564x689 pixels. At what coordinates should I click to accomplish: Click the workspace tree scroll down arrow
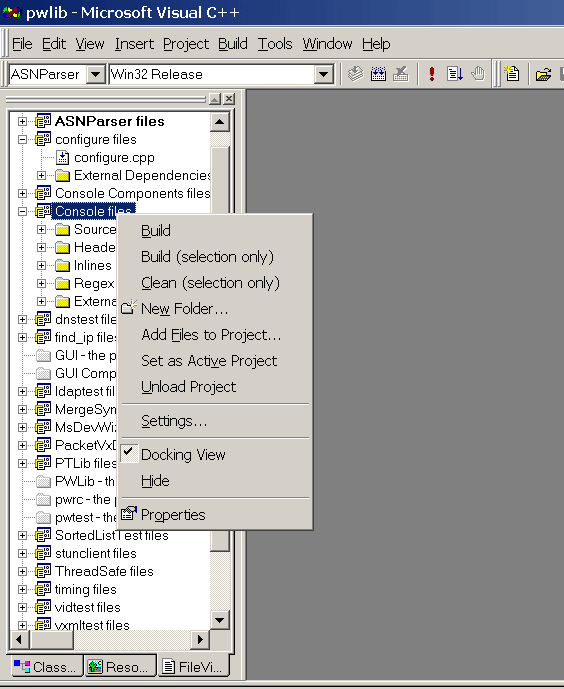(219, 620)
